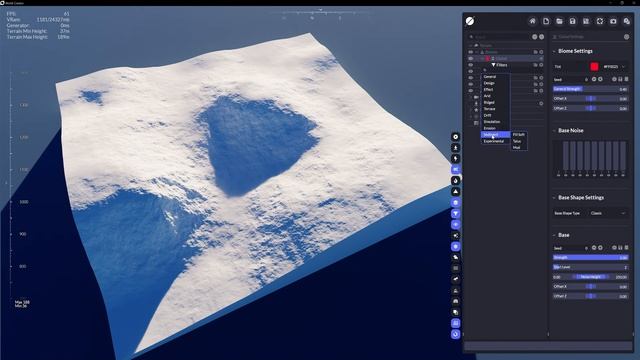640x360 pixels.
Task: Click the arch icon in vertical toolbar
Action: pyautogui.click(x=456, y=301)
